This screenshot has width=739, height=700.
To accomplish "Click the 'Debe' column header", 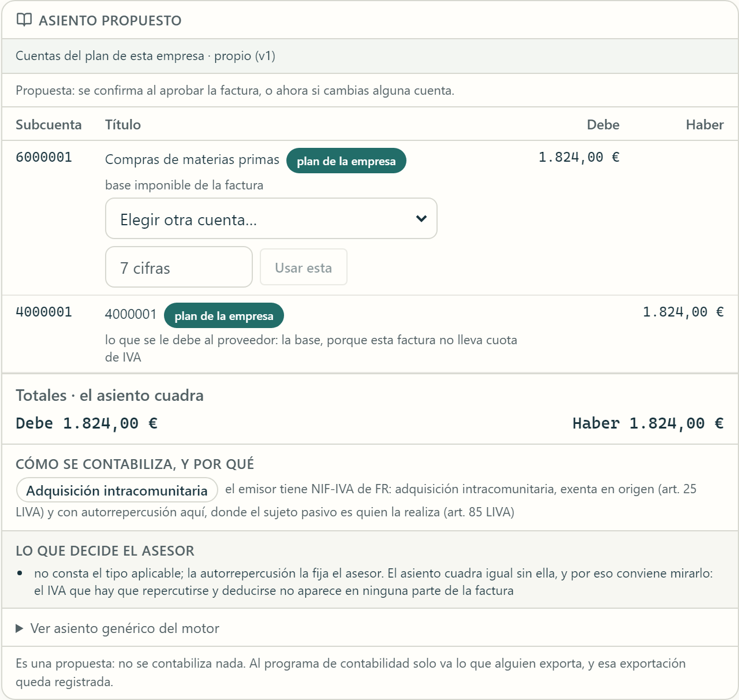I will tap(603, 125).
